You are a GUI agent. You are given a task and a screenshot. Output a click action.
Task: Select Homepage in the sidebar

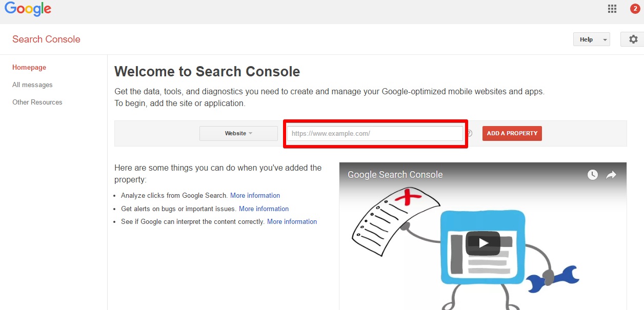29,68
